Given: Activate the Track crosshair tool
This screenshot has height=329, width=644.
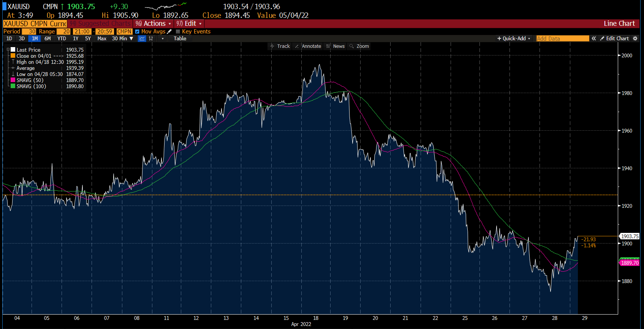Looking at the screenshot, I should pos(280,46).
